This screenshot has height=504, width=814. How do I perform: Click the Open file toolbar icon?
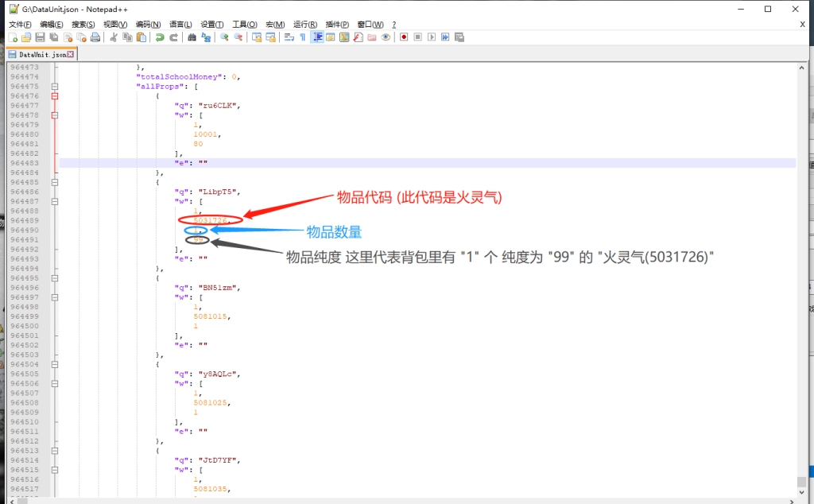click(x=26, y=37)
